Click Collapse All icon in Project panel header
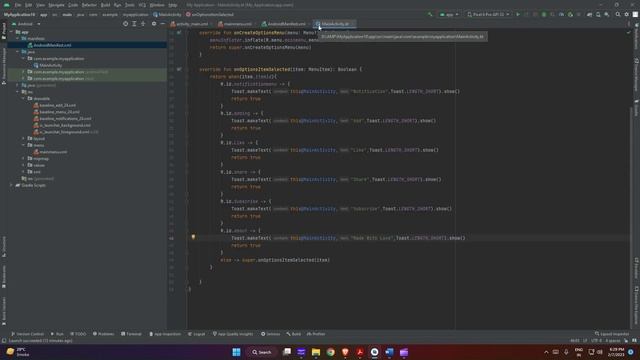This screenshot has height=360, width=640. (143, 24)
